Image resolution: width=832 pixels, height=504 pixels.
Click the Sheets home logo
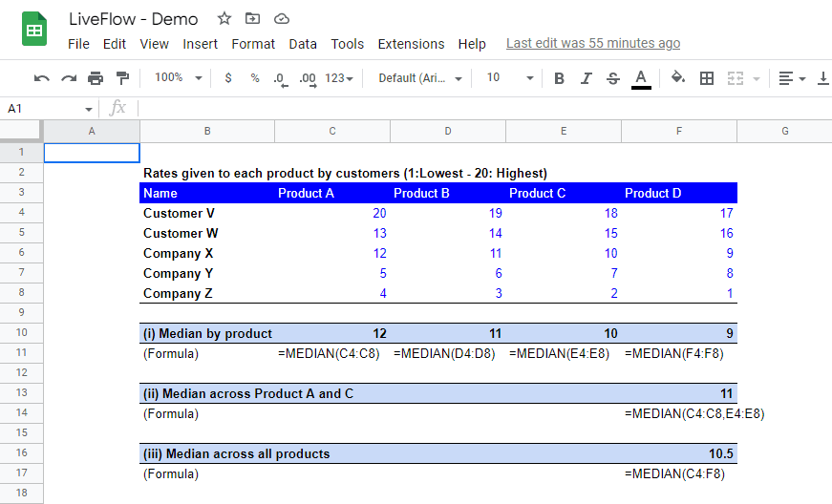(34, 30)
